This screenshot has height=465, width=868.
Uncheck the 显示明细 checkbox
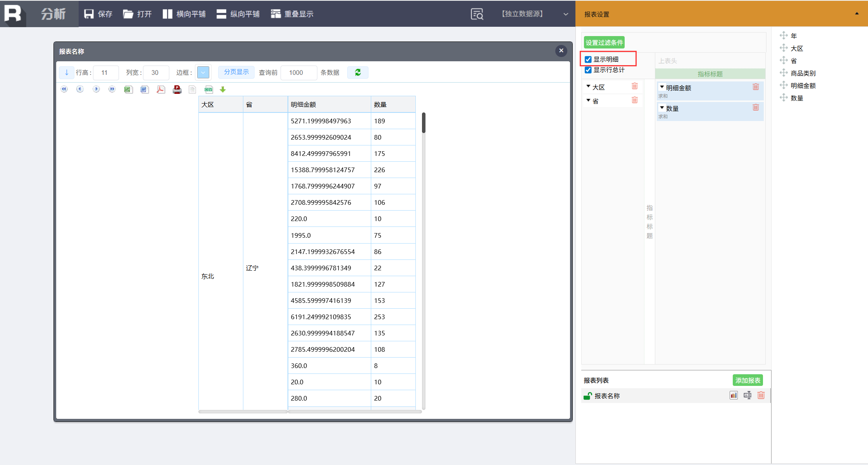pyautogui.click(x=588, y=59)
